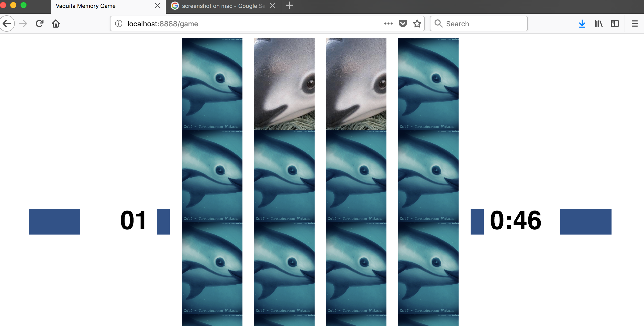Switch to the screenshot on mac Google tab

(x=220, y=6)
